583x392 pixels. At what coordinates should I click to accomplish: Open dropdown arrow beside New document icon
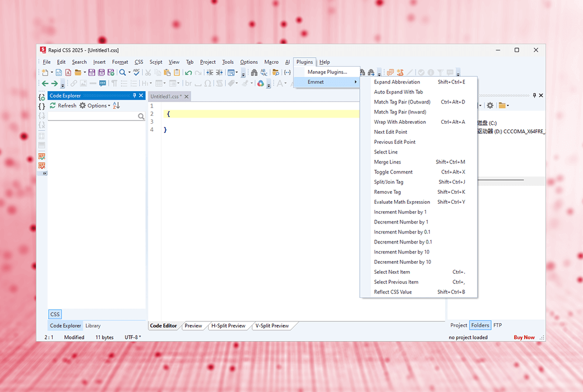coord(52,72)
